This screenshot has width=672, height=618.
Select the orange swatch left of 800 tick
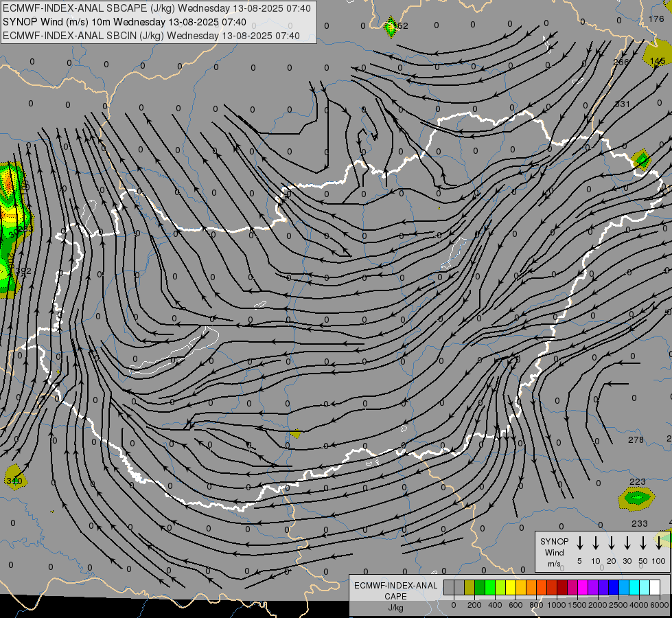click(531, 587)
